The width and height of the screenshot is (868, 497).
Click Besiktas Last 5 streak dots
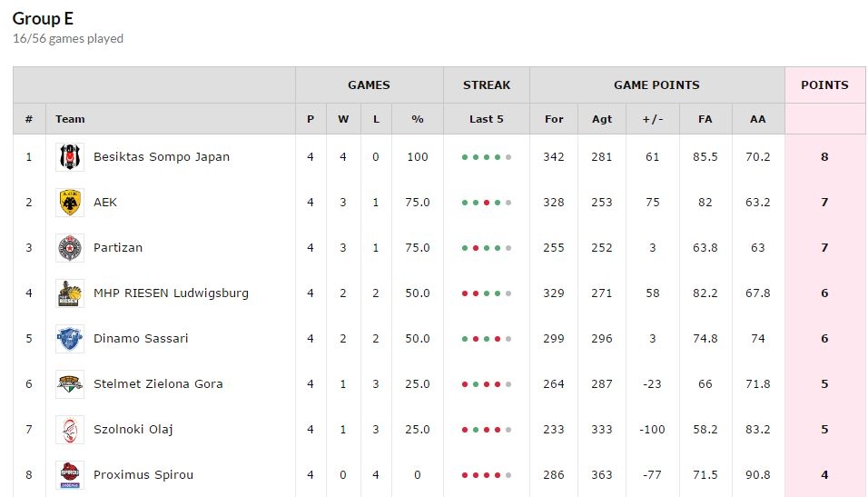point(487,157)
